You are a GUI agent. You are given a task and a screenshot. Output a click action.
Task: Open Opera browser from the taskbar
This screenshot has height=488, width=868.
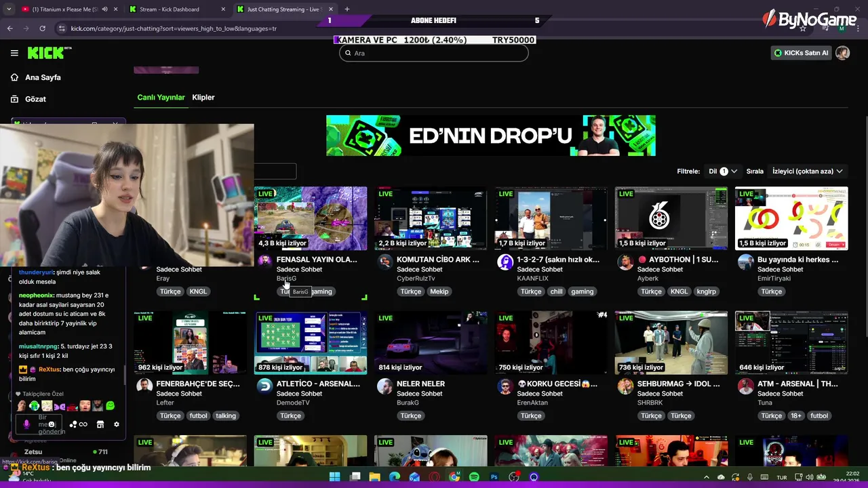click(x=434, y=477)
